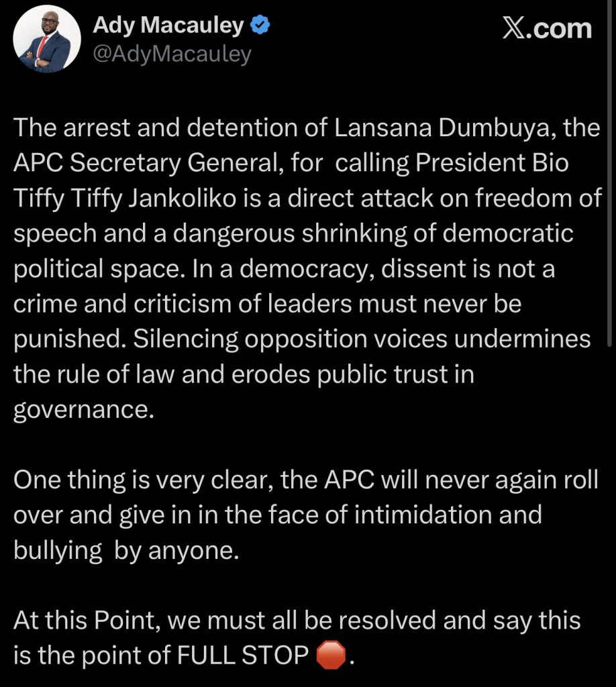Open the Ady Macauley display name
This screenshot has width=616, height=687.
click(168, 27)
